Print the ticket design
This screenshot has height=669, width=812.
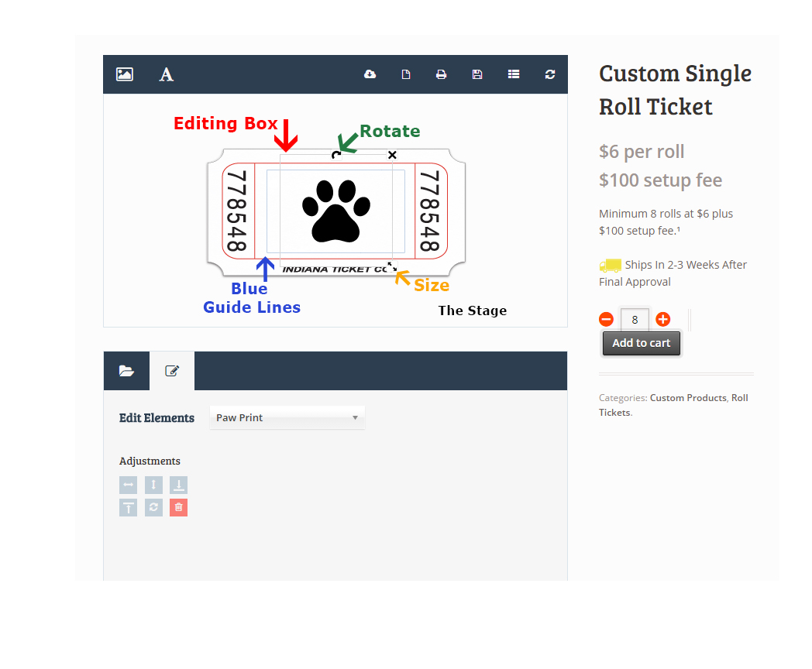pyautogui.click(x=441, y=74)
